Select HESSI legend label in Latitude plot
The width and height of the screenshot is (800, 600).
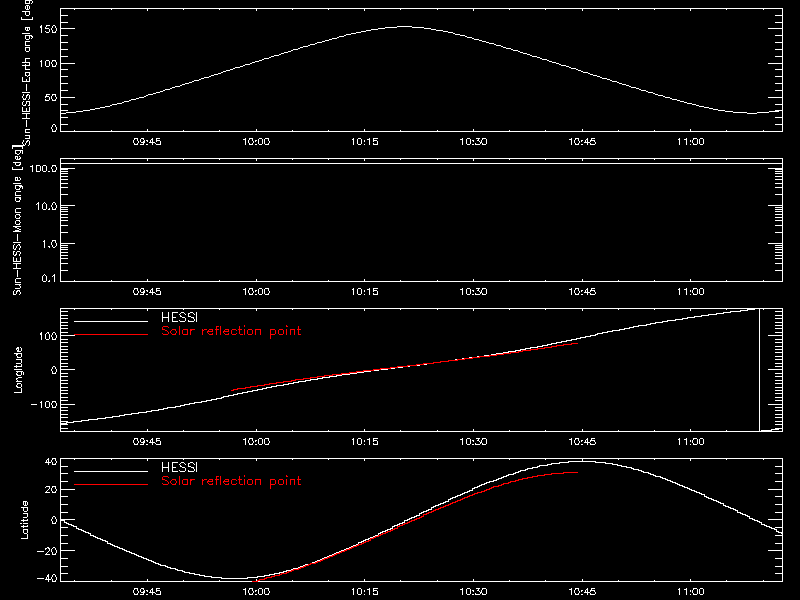pyautogui.click(x=179, y=467)
